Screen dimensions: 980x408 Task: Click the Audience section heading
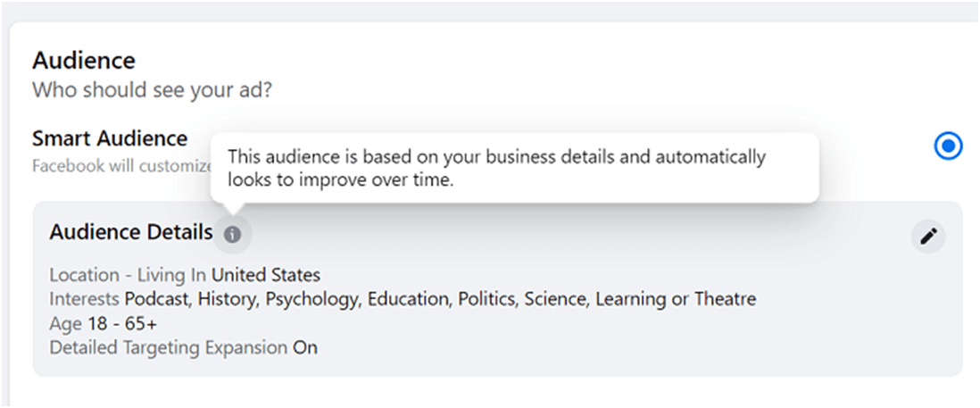click(84, 61)
